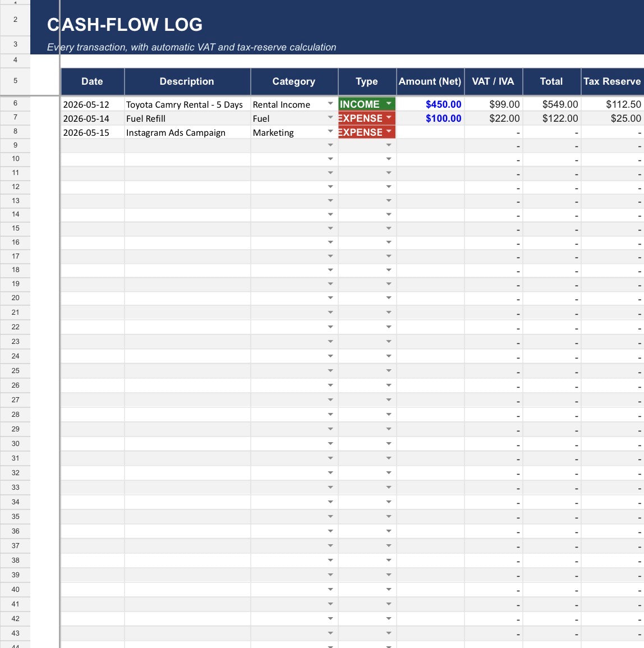Open the Category dropdown arrow in row 20
The width and height of the screenshot is (644, 648).
pyautogui.click(x=330, y=298)
